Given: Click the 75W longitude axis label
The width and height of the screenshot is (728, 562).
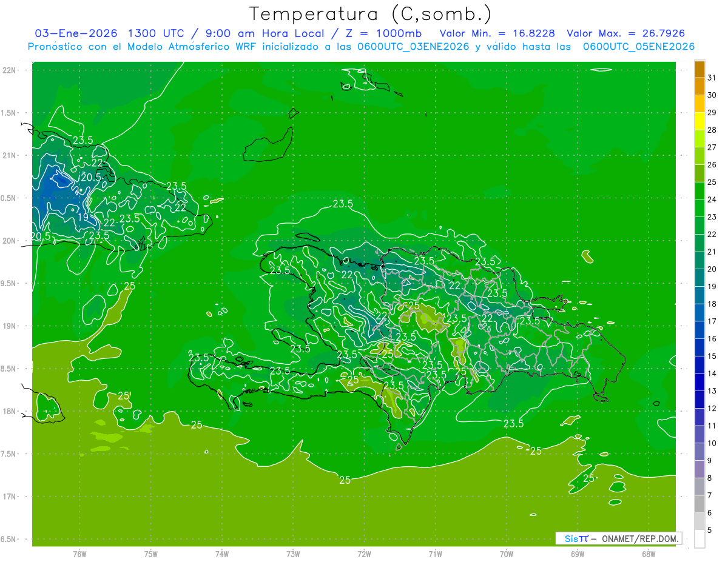Looking at the screenshot, I should (151, 554).
